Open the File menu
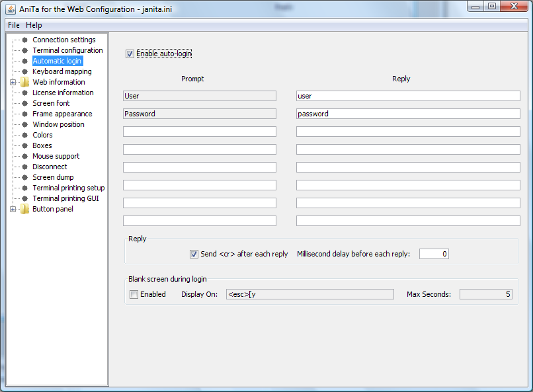Image resolution: width=533 pixels, height=392 pixels. [14, 25]
